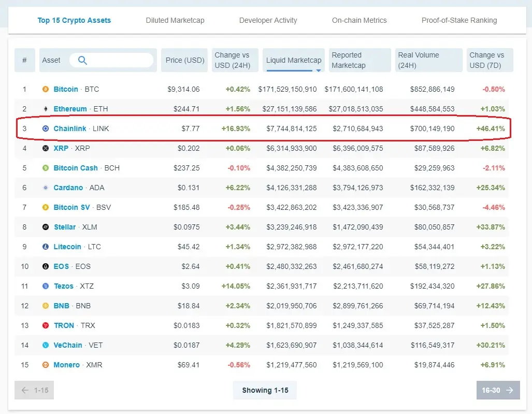Click Cardano real volume $162,332,139
The height and width of the screenshot is (414, 532).
[432, 188]
